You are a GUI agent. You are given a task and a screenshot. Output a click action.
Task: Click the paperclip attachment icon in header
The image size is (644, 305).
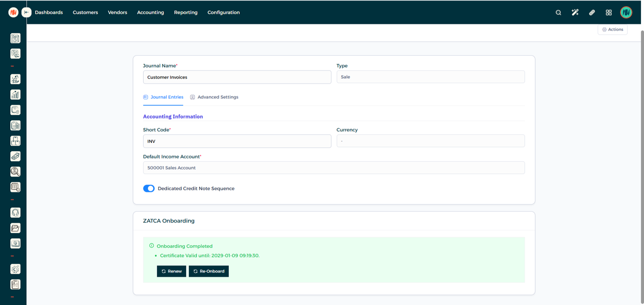592,12
